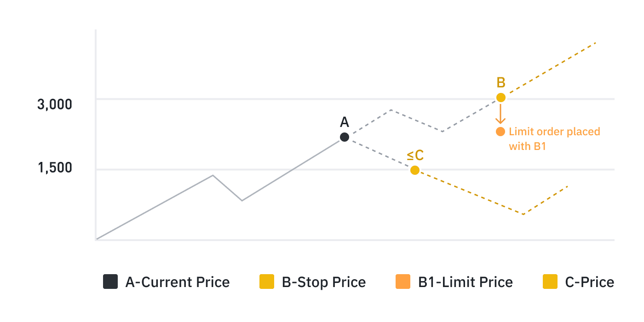Click the yellow B-Stop Price legend square
The width and height of the screenshot is (644, 322).
[267, 282]
